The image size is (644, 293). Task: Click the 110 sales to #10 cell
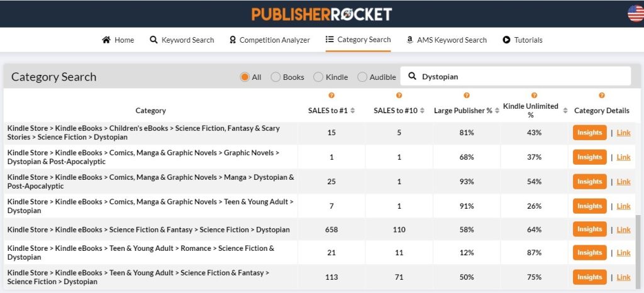[x=399, y=229]
